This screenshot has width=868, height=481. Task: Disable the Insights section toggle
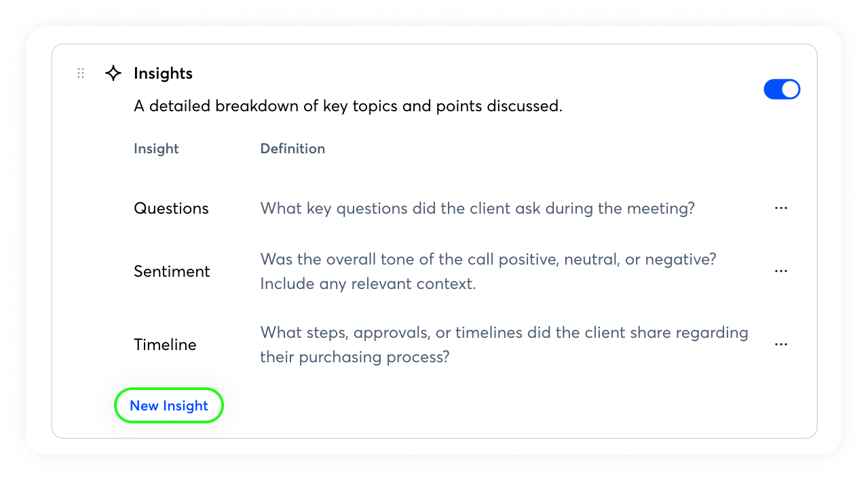tap(782, 90)
